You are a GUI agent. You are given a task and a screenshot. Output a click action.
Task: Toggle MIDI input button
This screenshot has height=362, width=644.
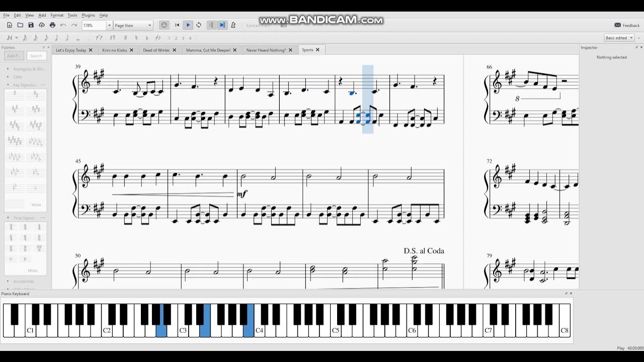(164, 25)
